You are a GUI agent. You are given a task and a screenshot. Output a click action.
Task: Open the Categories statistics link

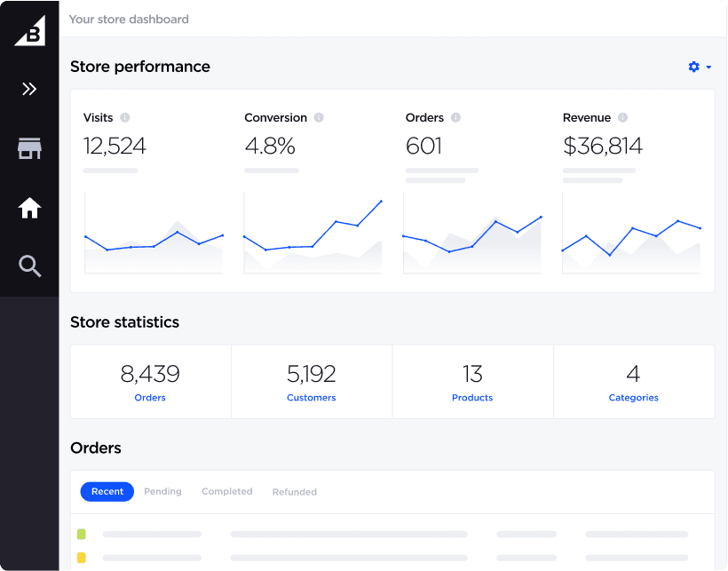pyautogui.click(x=633, y=398)
